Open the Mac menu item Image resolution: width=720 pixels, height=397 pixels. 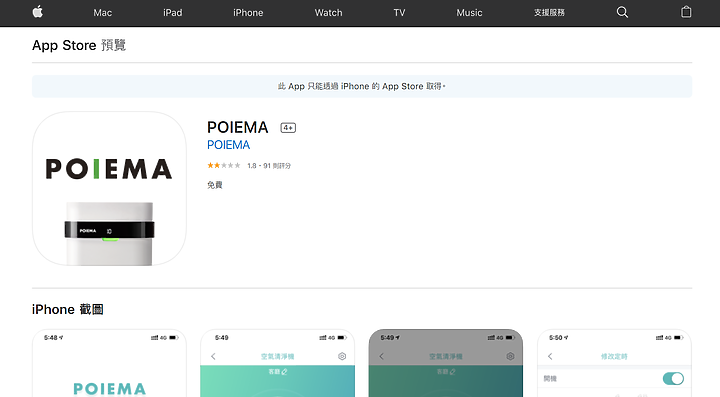pyautogui.click(x=102, y=13)
